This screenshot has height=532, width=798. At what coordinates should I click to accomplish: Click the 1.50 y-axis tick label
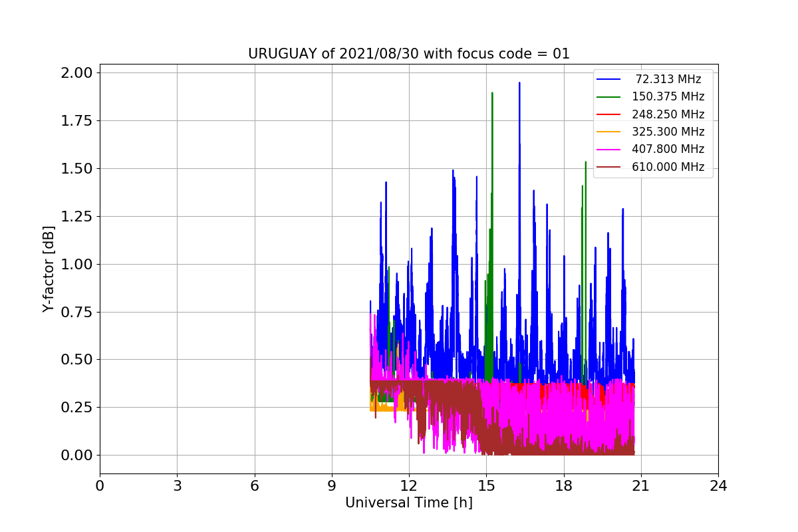(76, 168)
